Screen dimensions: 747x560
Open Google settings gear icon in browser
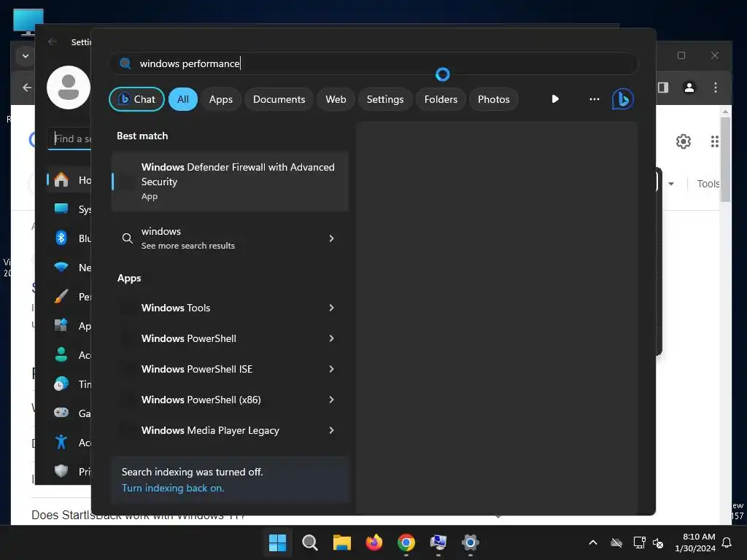point(683,141)
